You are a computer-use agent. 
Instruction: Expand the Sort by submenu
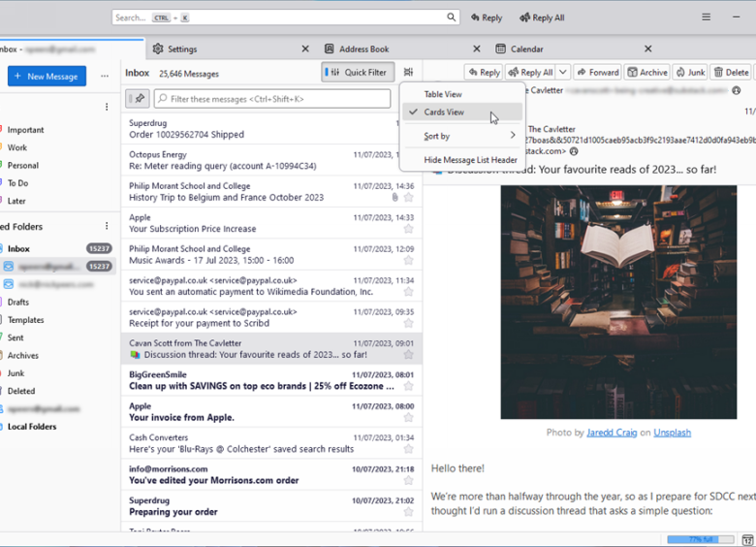tap(512, 136)
